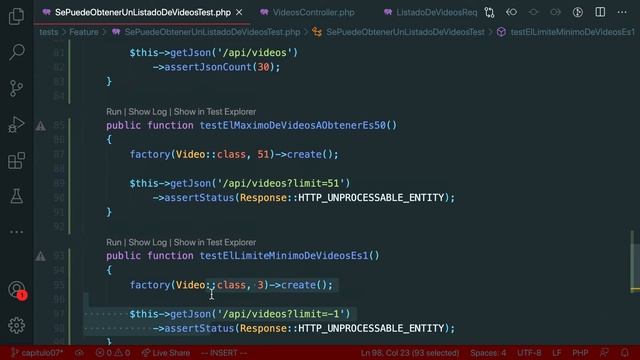Click the UTF-8 encoding indicator
The width and height of the screenshot is (640, 360).
pos(529,353)
